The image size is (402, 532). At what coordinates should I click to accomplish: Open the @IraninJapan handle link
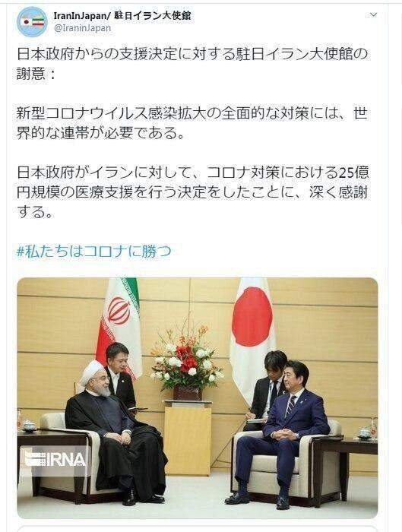(82, 28)
